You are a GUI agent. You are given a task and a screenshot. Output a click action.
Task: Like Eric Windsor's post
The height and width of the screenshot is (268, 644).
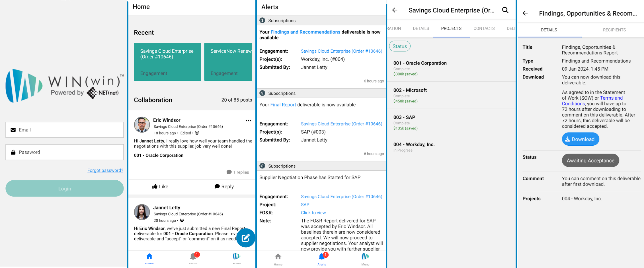pos(160,187)
